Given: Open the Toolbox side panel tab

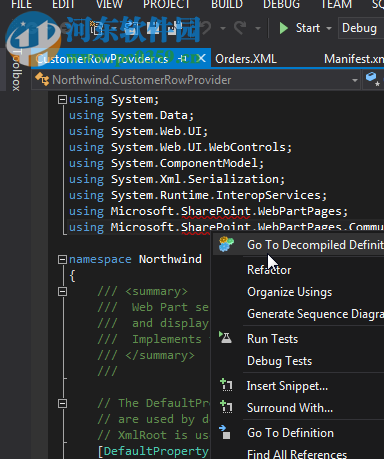Looking at the screenshot, I should click(x=16, y=70).
